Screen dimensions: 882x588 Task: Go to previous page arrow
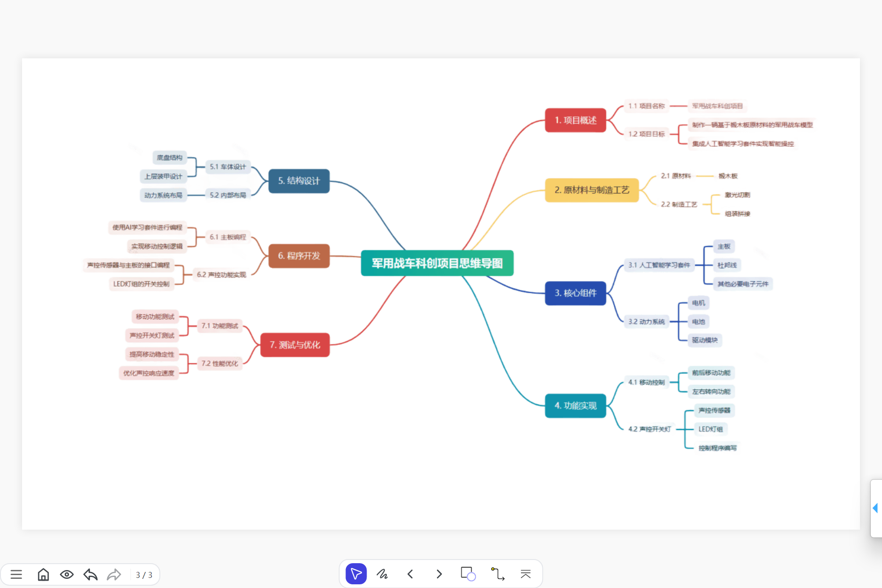pos(410,574)
